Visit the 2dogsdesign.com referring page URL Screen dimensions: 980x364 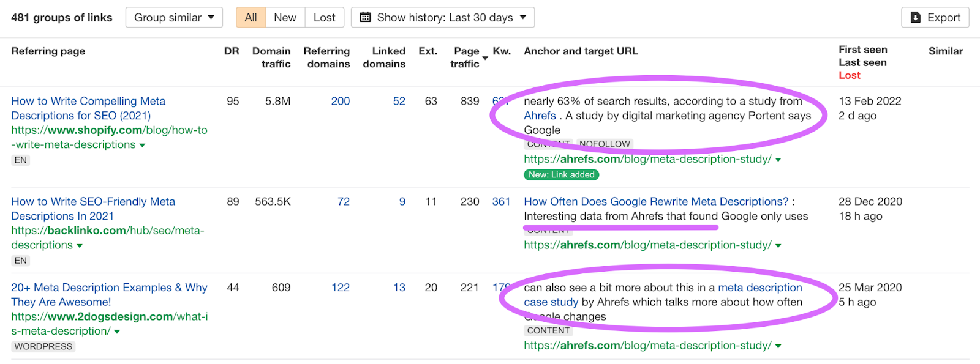[110, 324]
